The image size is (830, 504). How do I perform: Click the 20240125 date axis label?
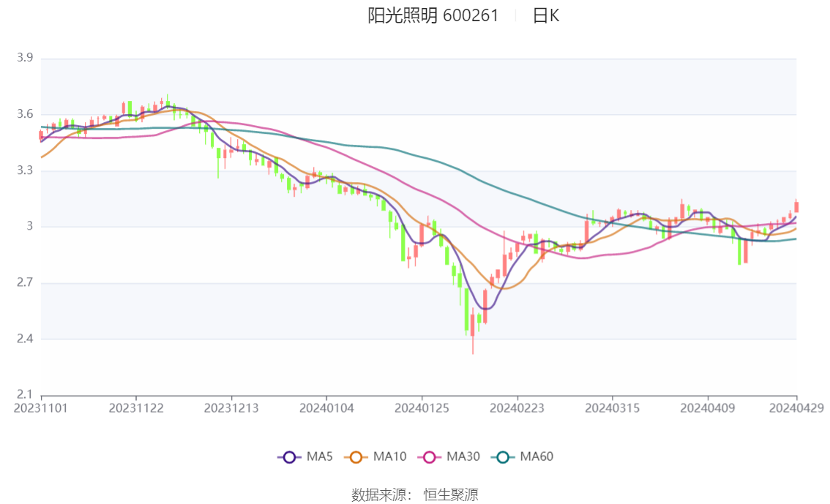pyautogui.click(x=422, y=408)
